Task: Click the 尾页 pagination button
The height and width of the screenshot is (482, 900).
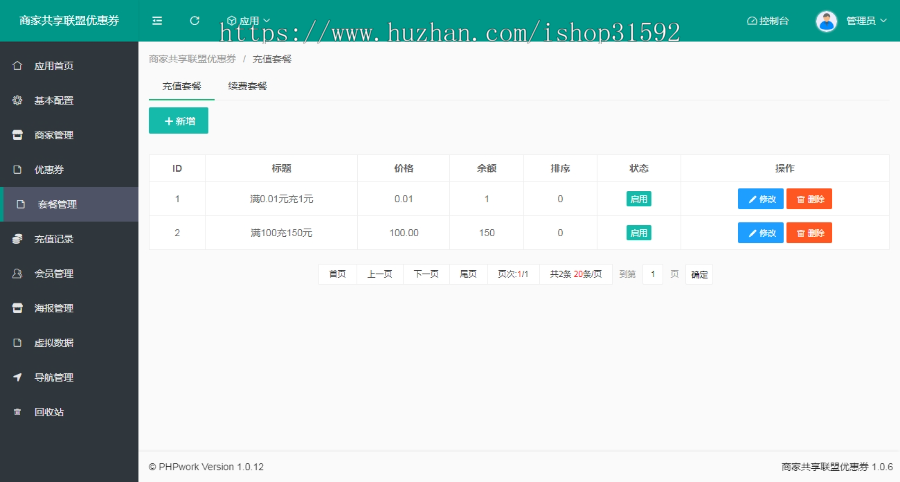Action: click(468, 274)
